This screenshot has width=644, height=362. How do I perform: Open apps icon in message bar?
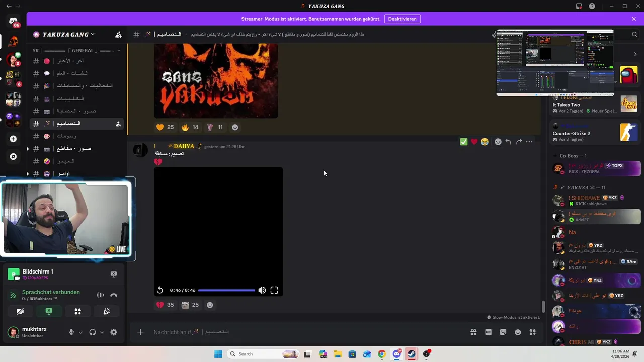pyautogui.click(x=533, y=332)
